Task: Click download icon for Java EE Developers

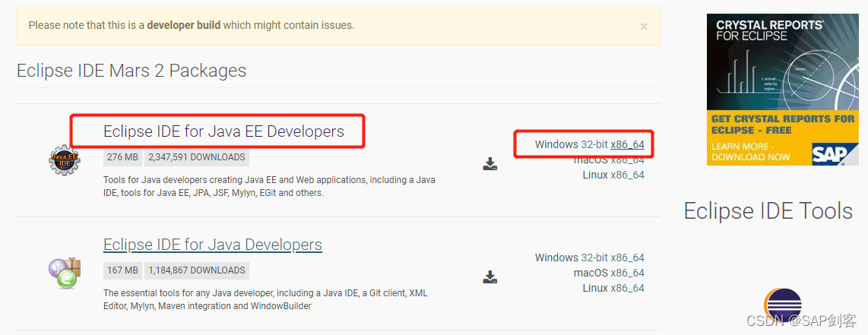Action: point(490,163)
